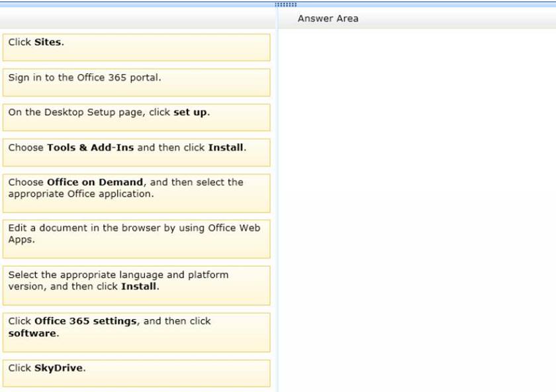Screen dimensions: 556x392
Task: Pick the 'Click SkyDrive' step box
Action: pos(136,373)
